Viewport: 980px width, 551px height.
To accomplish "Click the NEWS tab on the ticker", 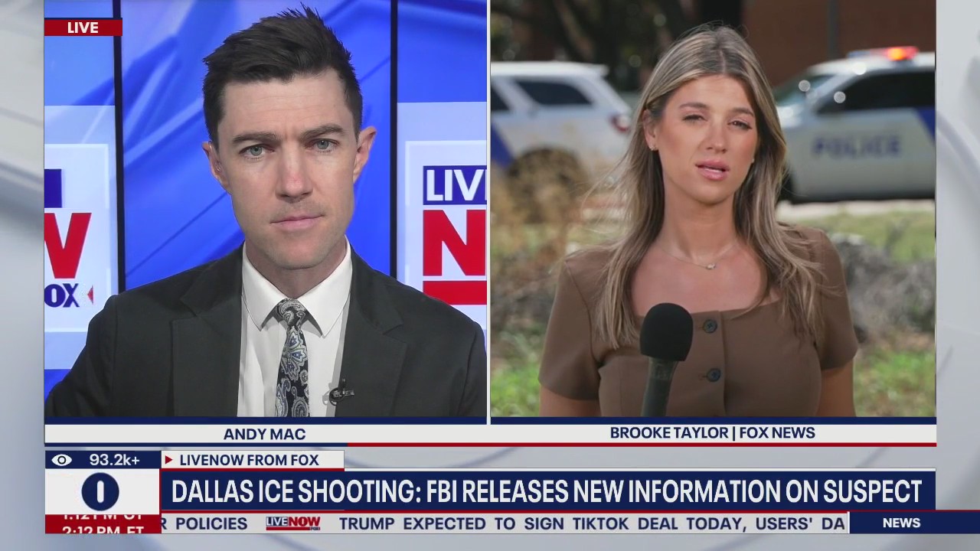I will [901, 523].
